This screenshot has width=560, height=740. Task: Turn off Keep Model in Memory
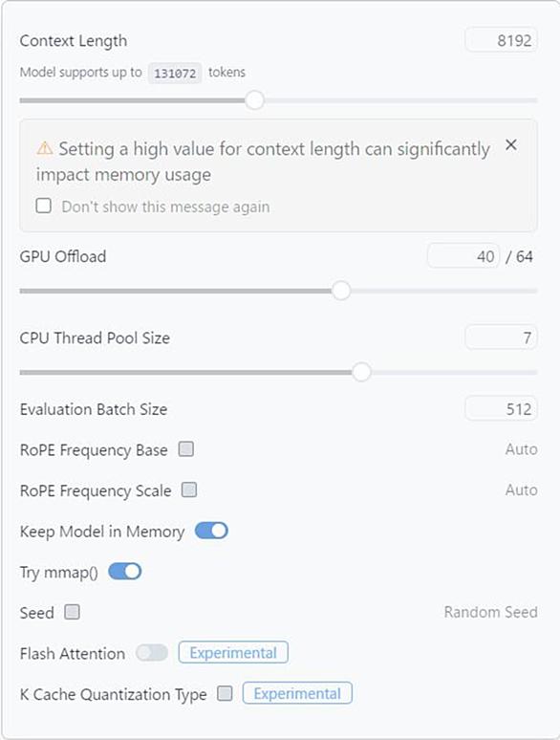[211, 531]
